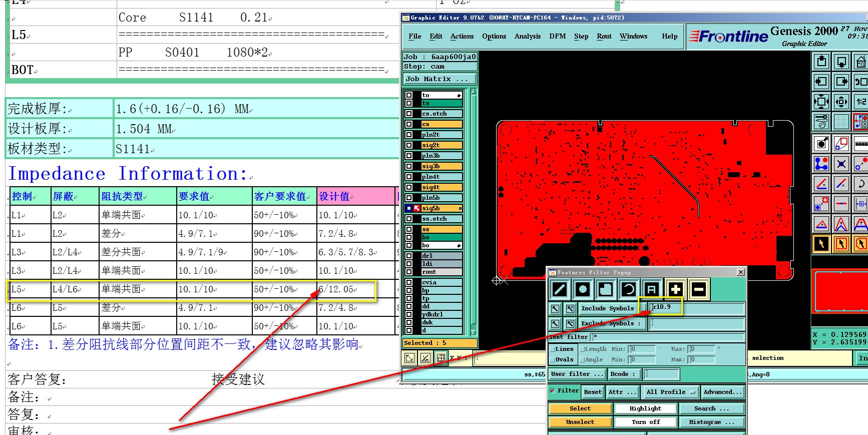Toggle display box for layer pln3b
868x435 pixels.
pyautogui.click(x=409, y=156)
